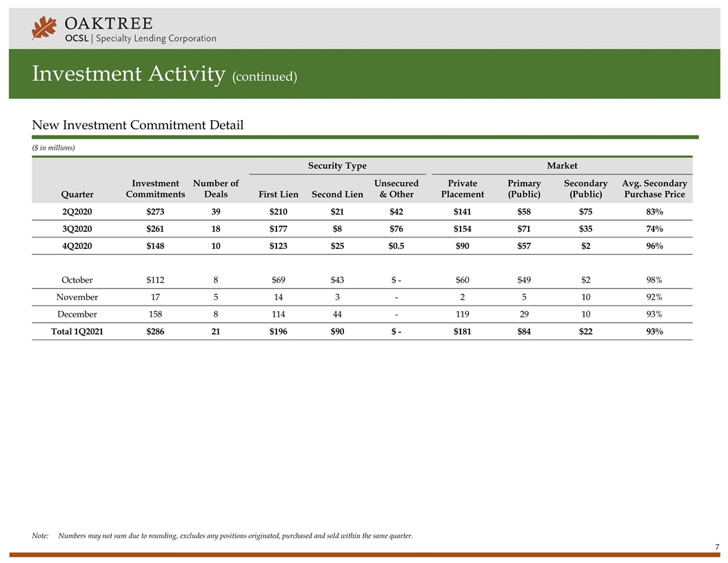The height and width of the screenshot is (563, 728).
Task: Click the Investment Commitments column header
Action: (155, 189)
